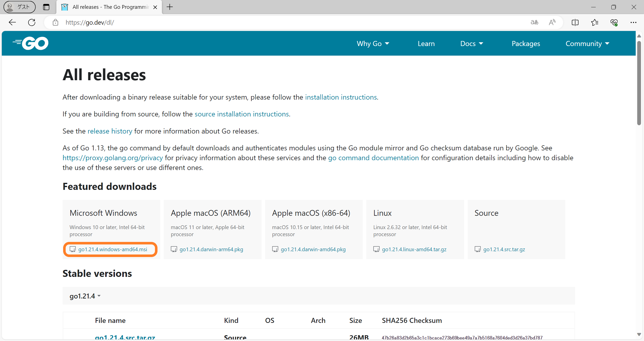Viewport: 644px width, 341px height.
Task: Click the Go logo in the header
Action: (x=30, y=43)
